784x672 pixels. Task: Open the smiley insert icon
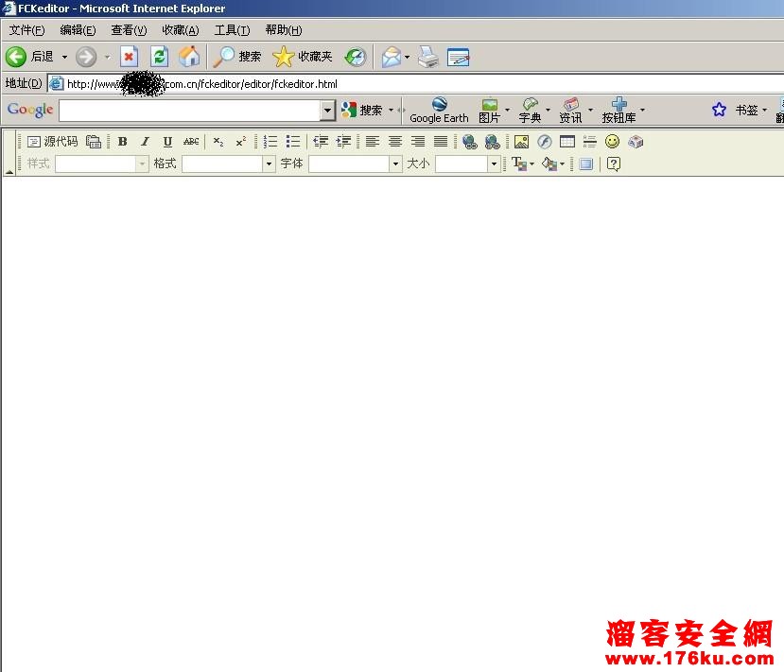coord(613,142)
